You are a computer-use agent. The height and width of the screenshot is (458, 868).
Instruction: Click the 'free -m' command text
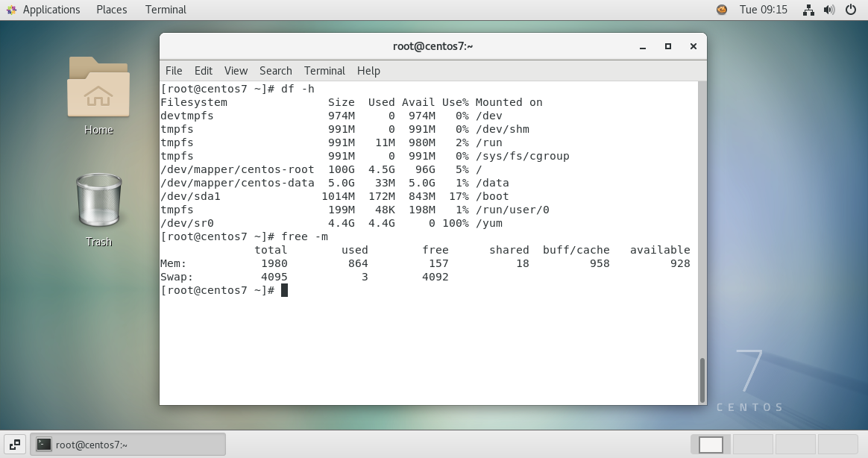click(x=304, y=236)
